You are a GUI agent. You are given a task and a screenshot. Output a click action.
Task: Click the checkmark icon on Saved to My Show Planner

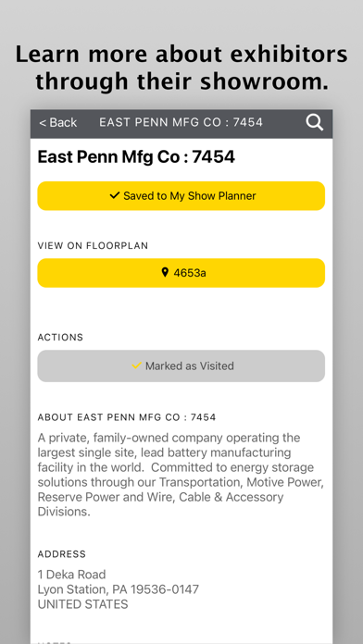[x=115, y=195]
